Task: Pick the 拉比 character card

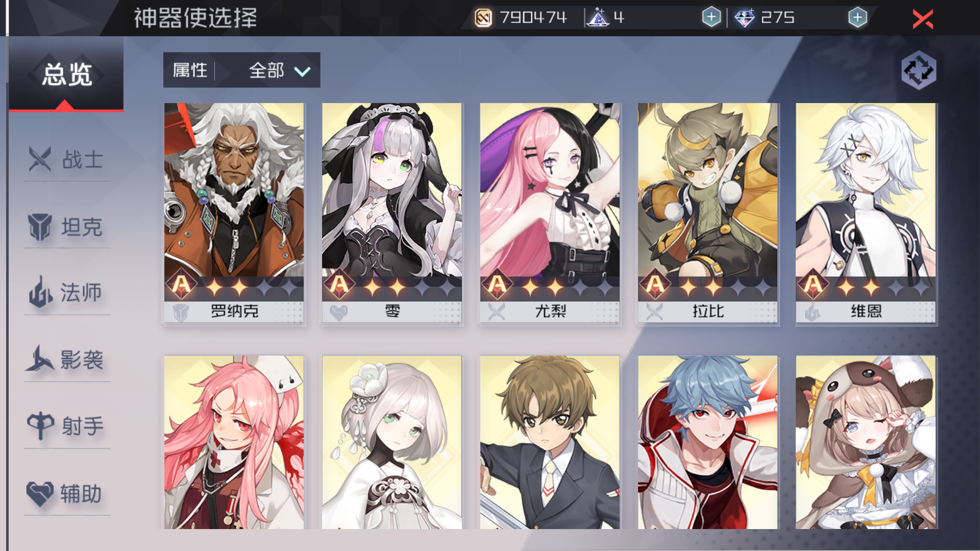Action: pyautogui.click(x=708, y=213)
